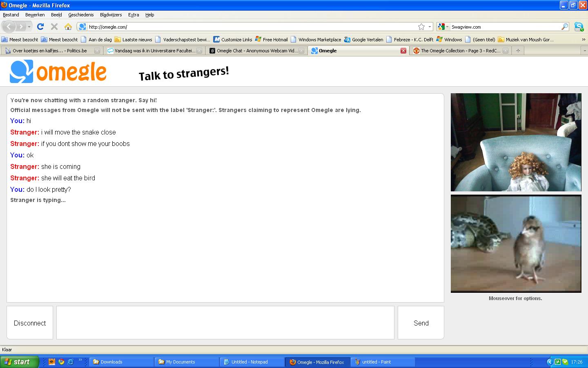Viewport: 588px width, 368px height.
Task: Open the Muziek van Moush Gor bookmark
Action: pyautogui.click(x=526, y=40)
